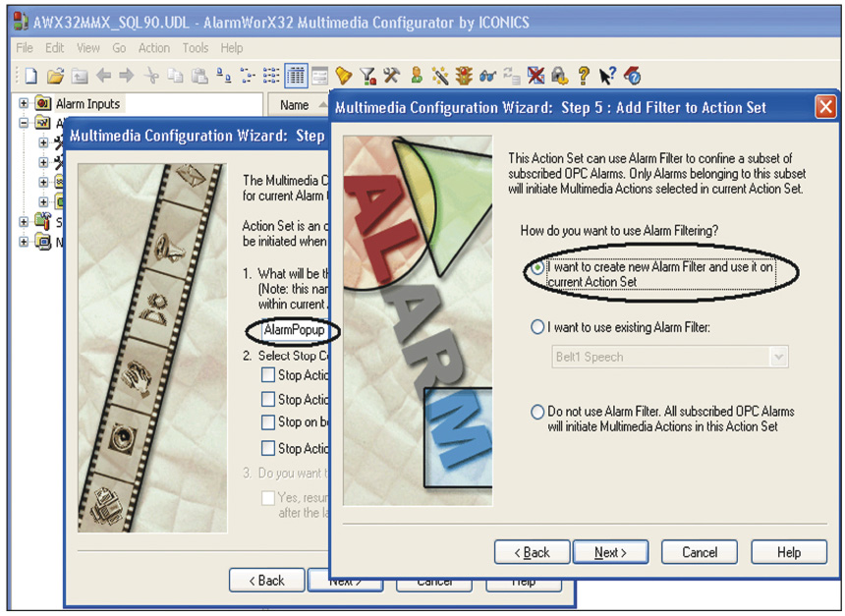845x616 pixels.
Task: Expand the fourth child node of the tree branch
Action: point(43,201)
